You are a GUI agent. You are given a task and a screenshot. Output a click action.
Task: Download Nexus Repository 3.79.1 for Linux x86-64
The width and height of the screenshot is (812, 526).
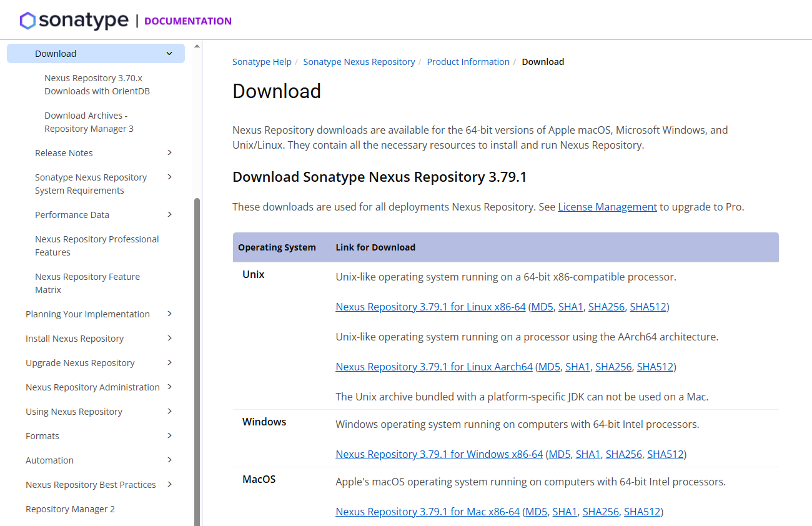[430, 307]
